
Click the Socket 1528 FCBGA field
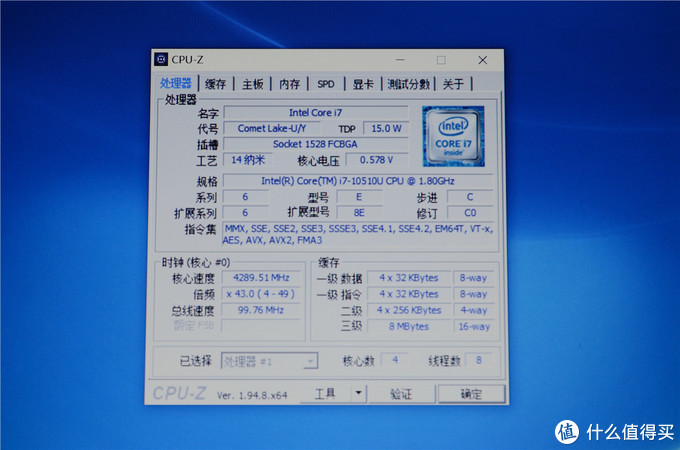pos(315,144)
